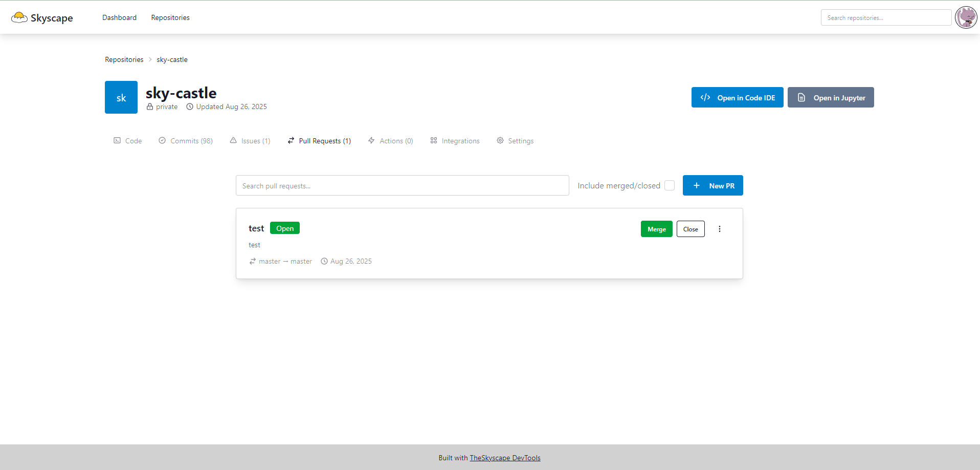This screenshot has width=980, height=470.
Task: Click the document icon on the Open in Jupyter button
Action: click(x=801, y=97)
